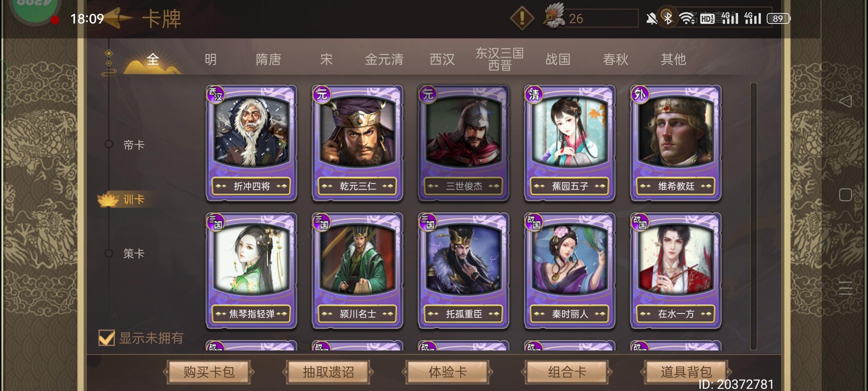Image resolution: width=868 pixels, height=391 pixels.
Task: Open the exclamation mark info diamond
Action: [x=522, y=18]
